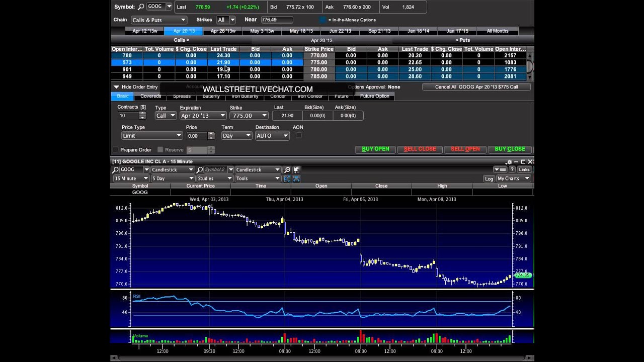Select the All Months tab
644x362 pixels.
pyautogui.click(x=498, y=31)
